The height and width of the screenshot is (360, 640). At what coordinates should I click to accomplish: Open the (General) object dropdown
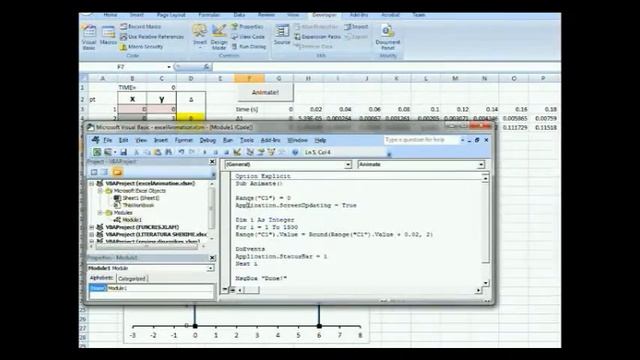point(348,164)
